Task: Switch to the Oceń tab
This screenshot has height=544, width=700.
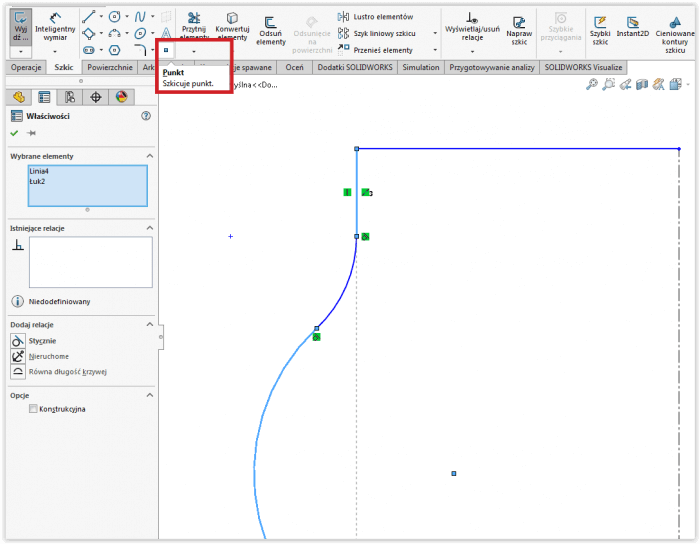Action: (x=294, y=67)
